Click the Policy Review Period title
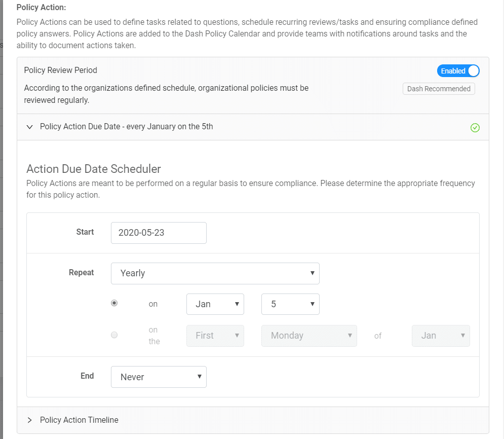 60,70
